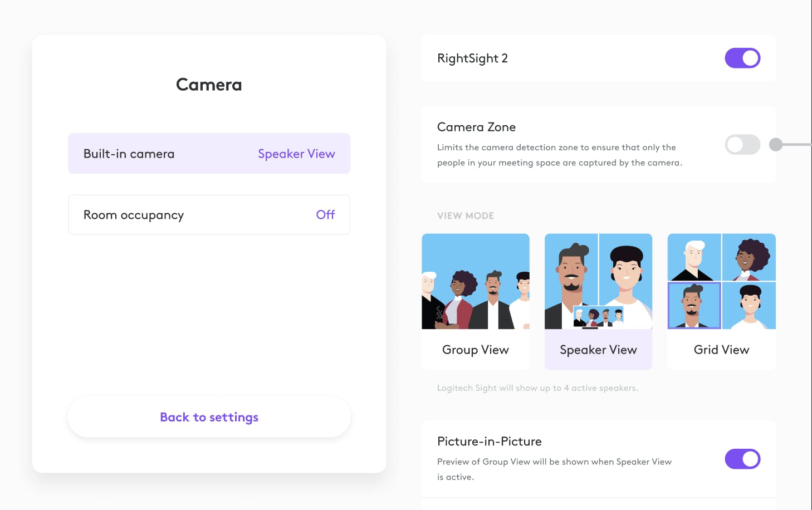The image size is (812, 510).
Task: Click the Speaker View label
Action: tap(598, 350)
